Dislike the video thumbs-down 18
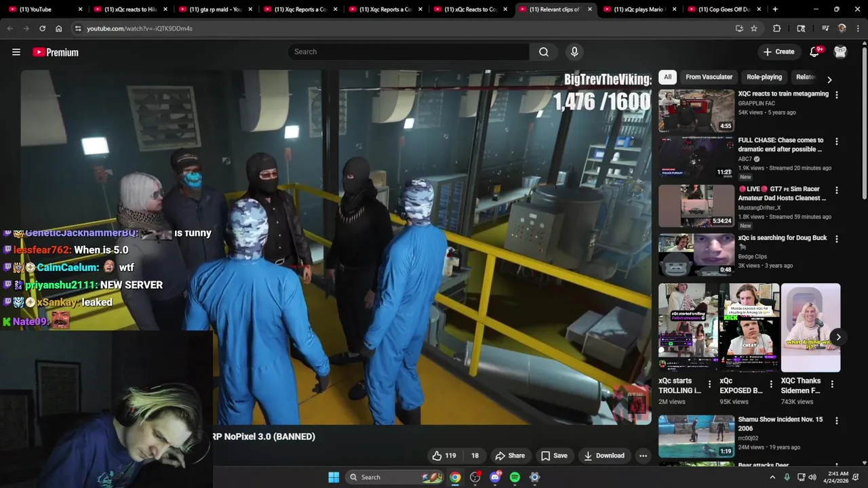Image resolution: width=868 pixels, height=488 pixels. (475, 455)
